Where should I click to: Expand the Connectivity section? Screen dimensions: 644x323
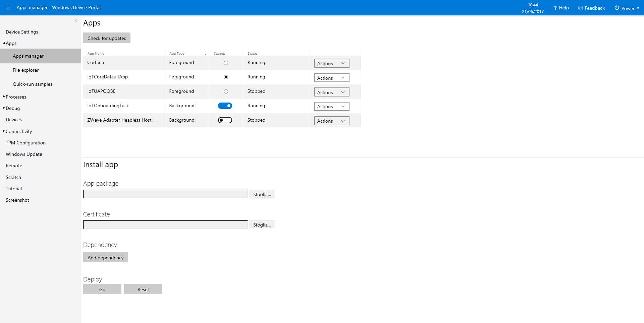coord(4,131)
